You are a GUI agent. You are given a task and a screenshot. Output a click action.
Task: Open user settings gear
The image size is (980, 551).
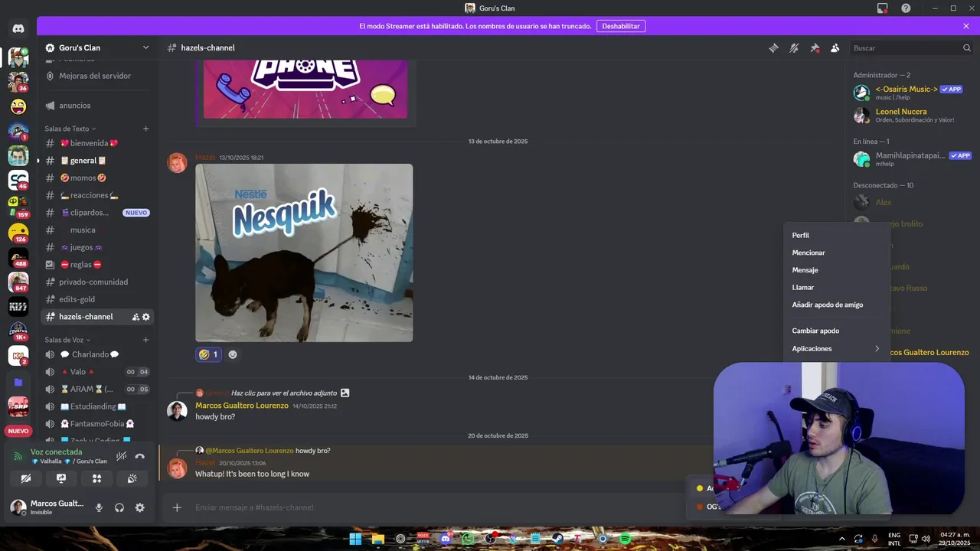[x=139, y=507]
